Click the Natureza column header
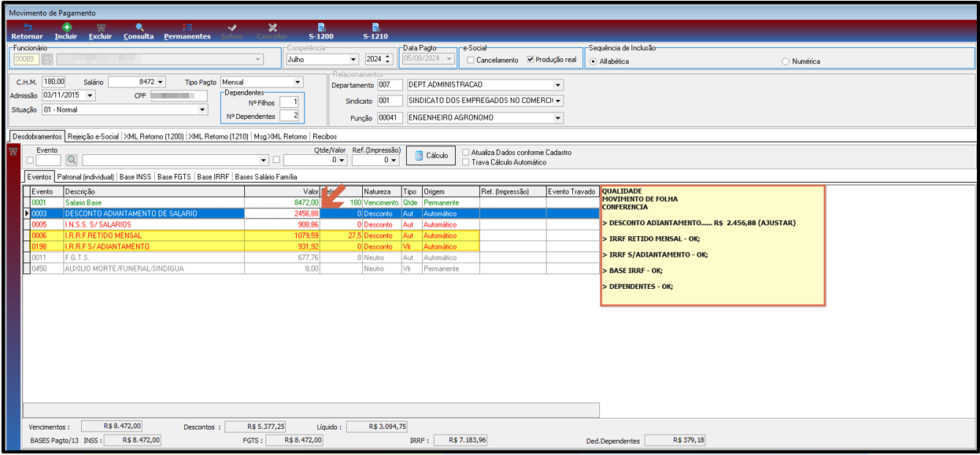The height and width of the screenshot is (455, 980). pyautogui.click(x=382, y=191)
